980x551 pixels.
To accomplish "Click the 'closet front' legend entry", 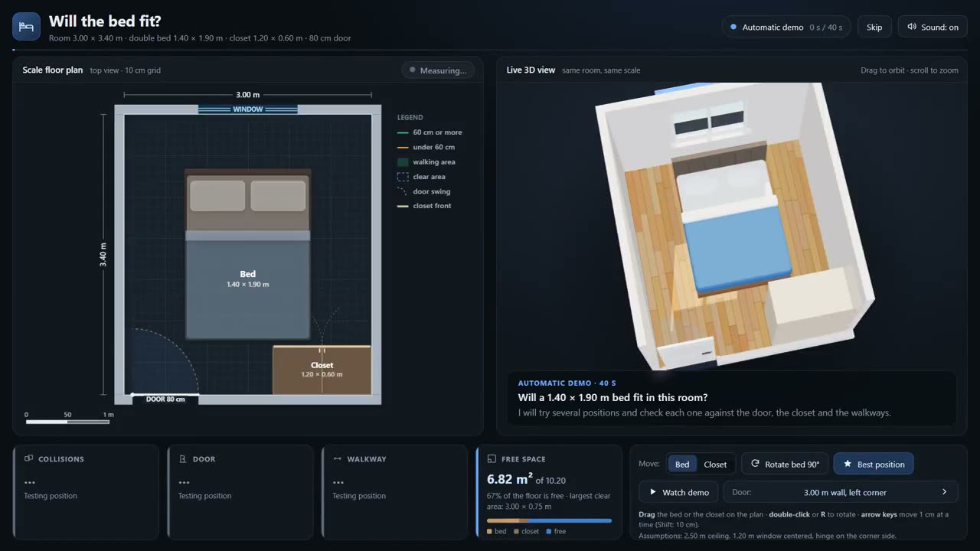I will [x=424, y=206].
